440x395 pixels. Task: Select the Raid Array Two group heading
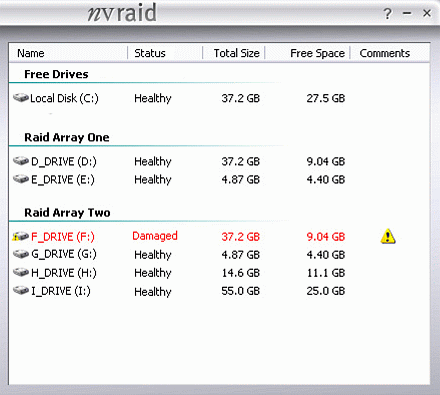click(67, 213)
